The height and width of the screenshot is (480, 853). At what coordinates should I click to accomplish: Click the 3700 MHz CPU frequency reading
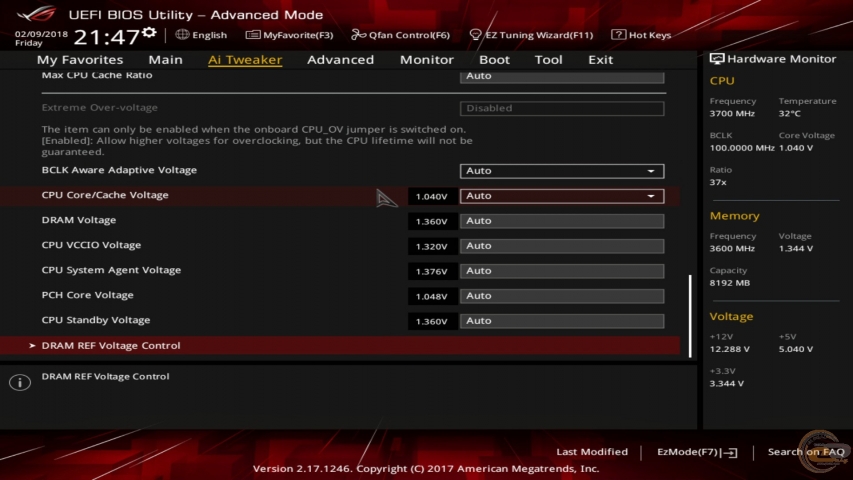click(732, 114)
